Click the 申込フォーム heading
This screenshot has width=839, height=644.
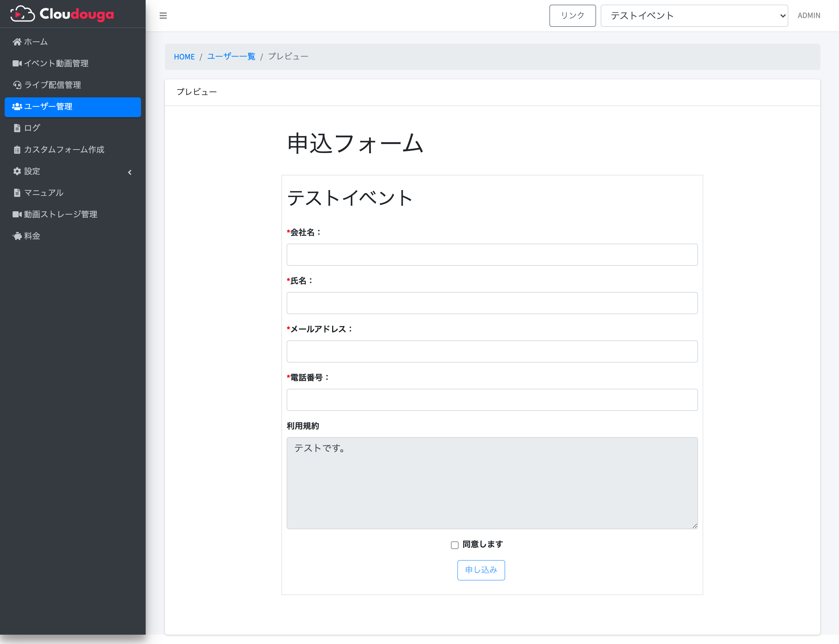tap(355, 143)
